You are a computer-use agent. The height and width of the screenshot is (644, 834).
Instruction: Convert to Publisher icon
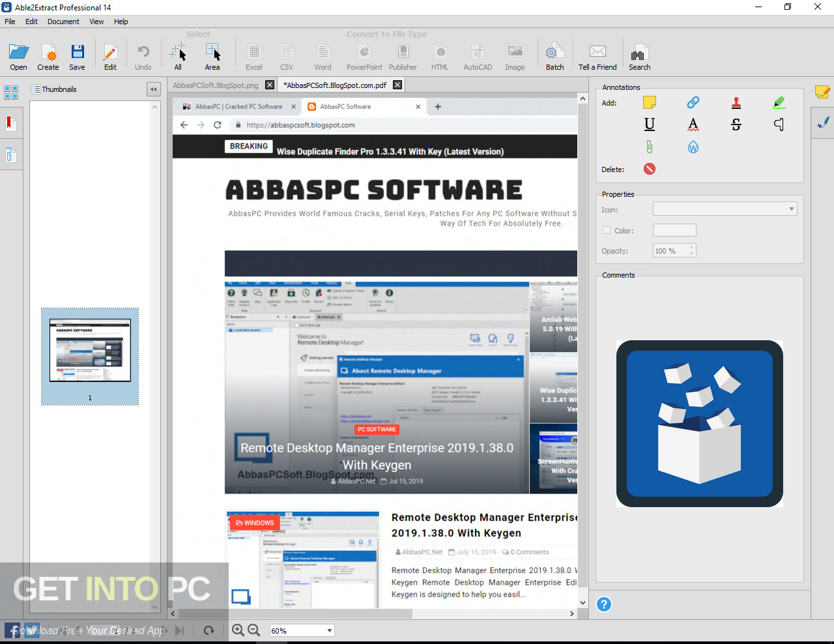click(403, 52)
